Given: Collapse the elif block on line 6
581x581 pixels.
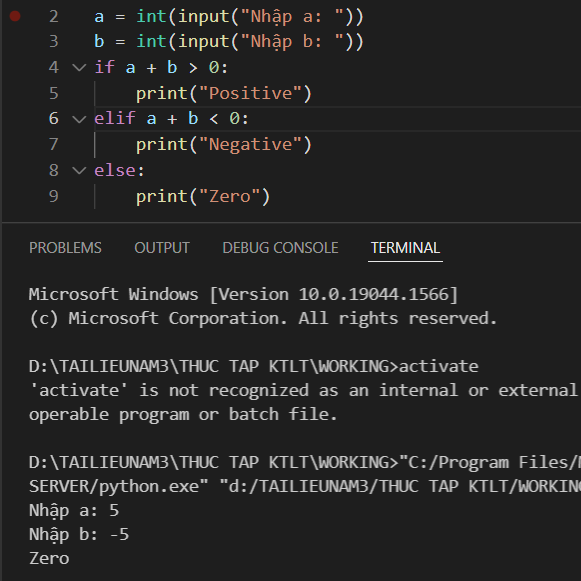Looking at the screenshot, I should pos(79,119).
